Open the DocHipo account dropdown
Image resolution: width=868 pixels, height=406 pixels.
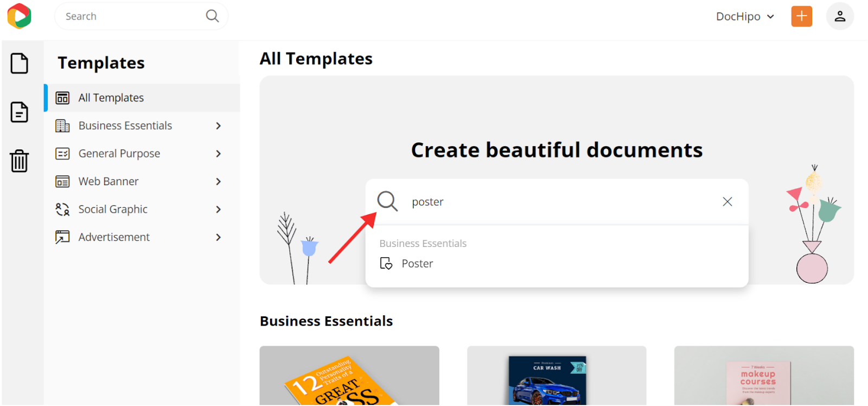745,16
